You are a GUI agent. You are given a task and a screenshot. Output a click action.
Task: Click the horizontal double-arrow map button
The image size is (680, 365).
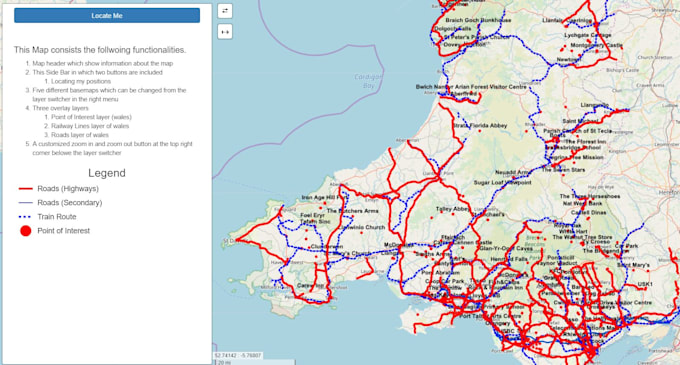pyautogui.click(x=225, y=32)
